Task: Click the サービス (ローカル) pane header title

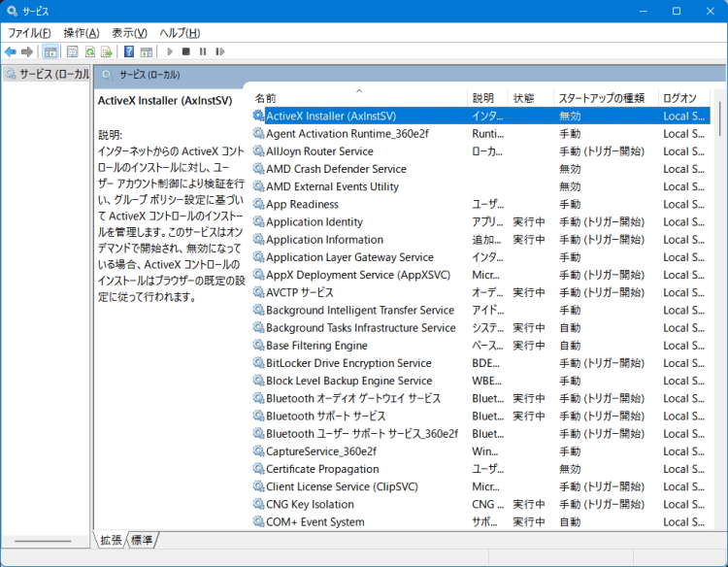Action: (x=149, y=75)
